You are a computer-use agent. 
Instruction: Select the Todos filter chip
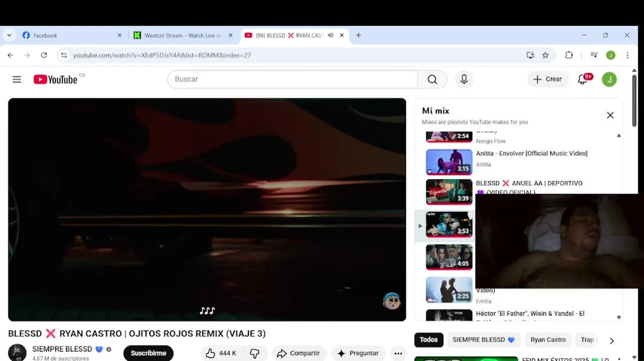coord(428,340)
